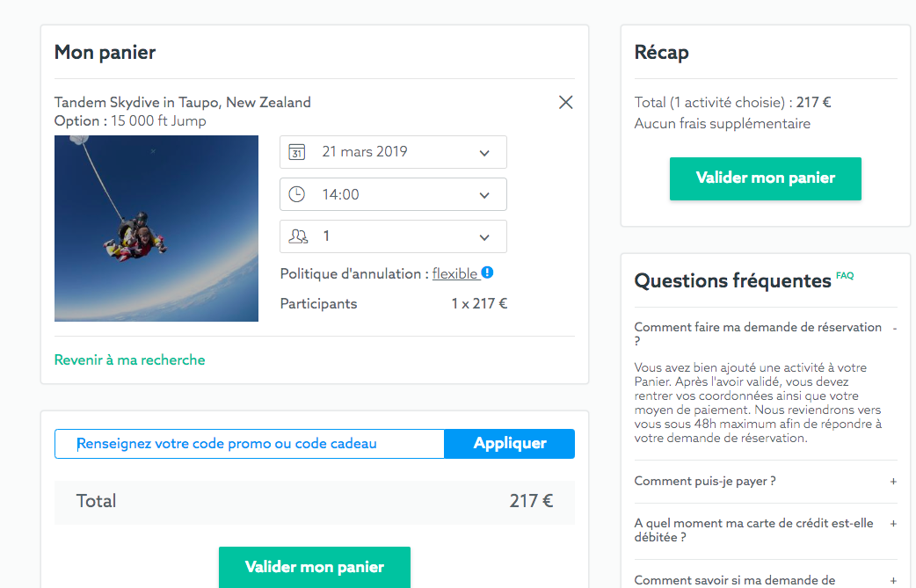The width and height of the screenshot is (916, 588).
Task: Open the flexible cancellation policy link
Action: pos(455,273)
